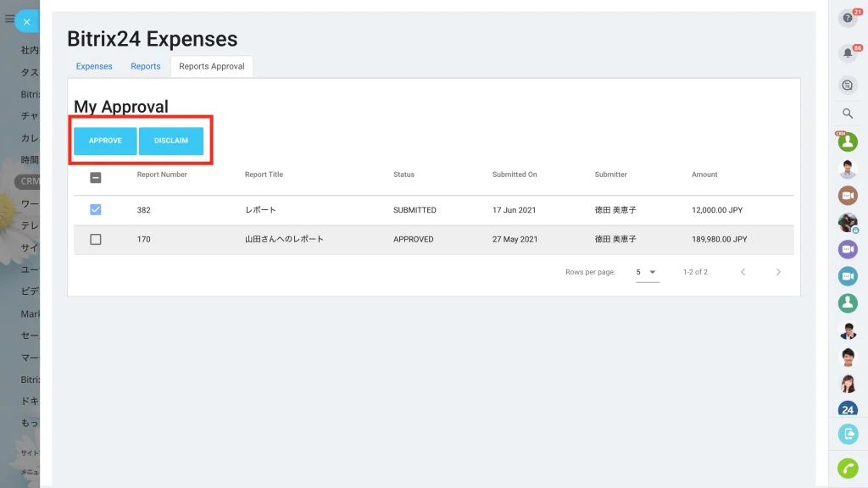Click report number 382

143,210
